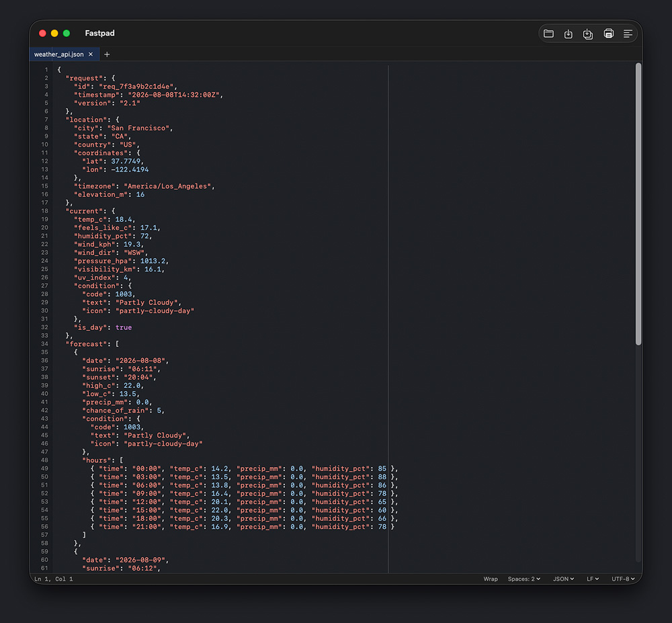Click the Save All stacked icon
The height and width of the screenshot is (623, 672).
point(588,34)
